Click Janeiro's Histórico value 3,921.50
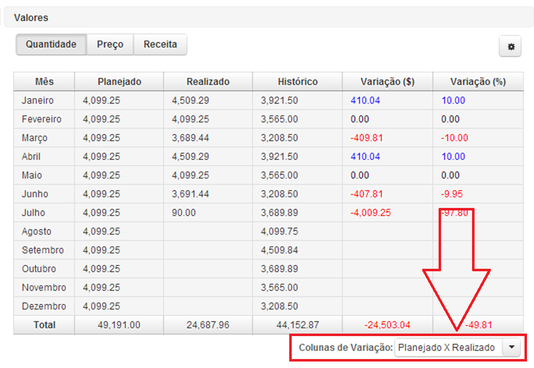 [x=279, y=100]
